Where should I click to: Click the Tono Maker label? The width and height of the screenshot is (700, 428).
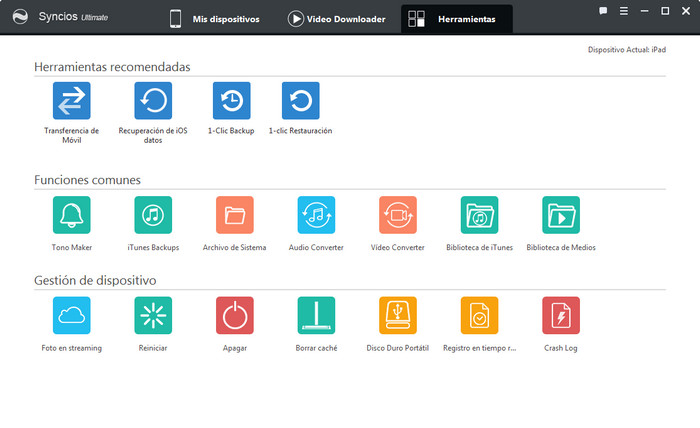tap(71, 247)
